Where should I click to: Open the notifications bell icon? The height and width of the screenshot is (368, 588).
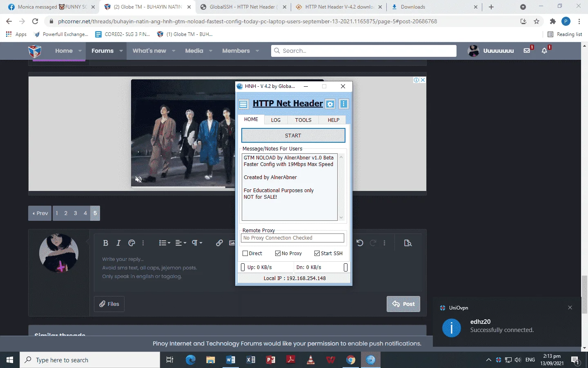tap(544, 51)
